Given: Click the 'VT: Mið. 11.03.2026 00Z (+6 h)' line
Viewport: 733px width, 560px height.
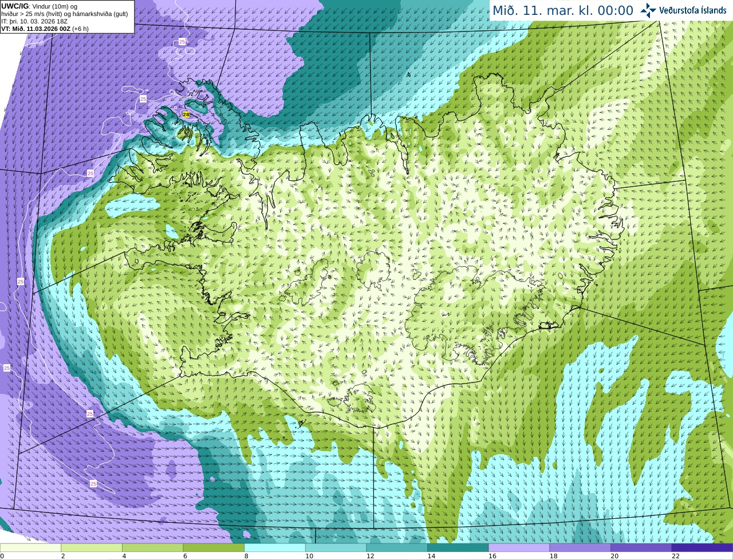Looking at the screenshot, I should click(x=45, y=28).
